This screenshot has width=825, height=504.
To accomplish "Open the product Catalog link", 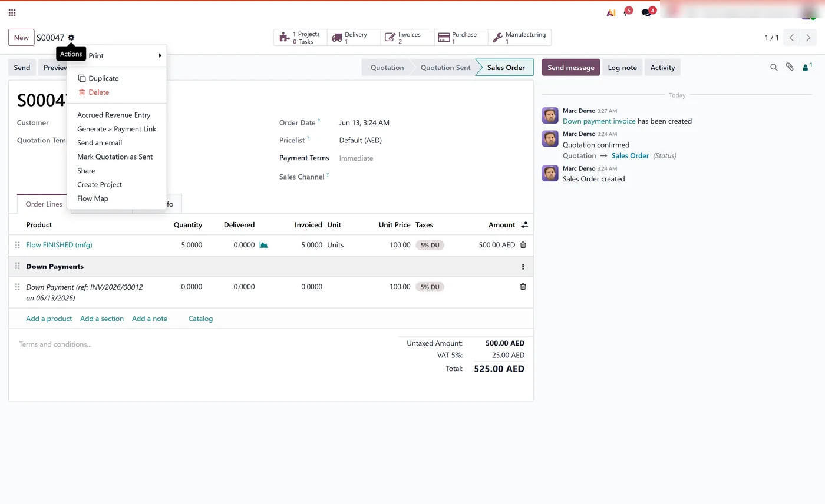I will [x=200, y=319].
